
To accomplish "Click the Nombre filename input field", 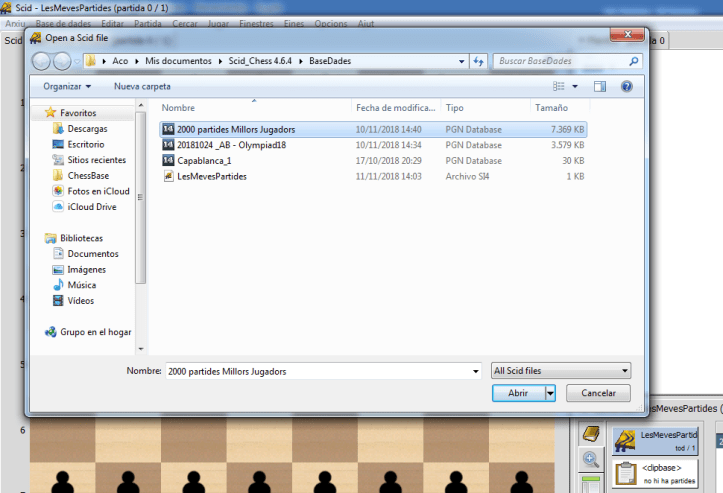I will point(320,371).
